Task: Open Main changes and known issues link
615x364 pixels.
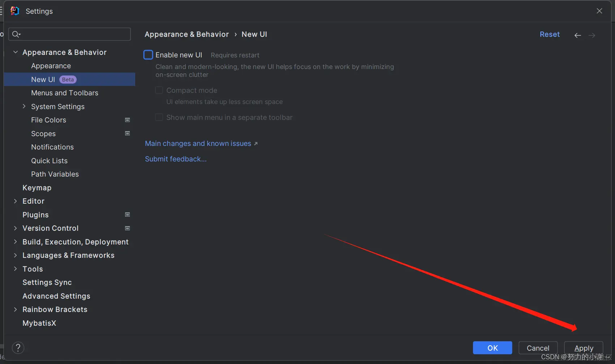Action: [198, 143]
